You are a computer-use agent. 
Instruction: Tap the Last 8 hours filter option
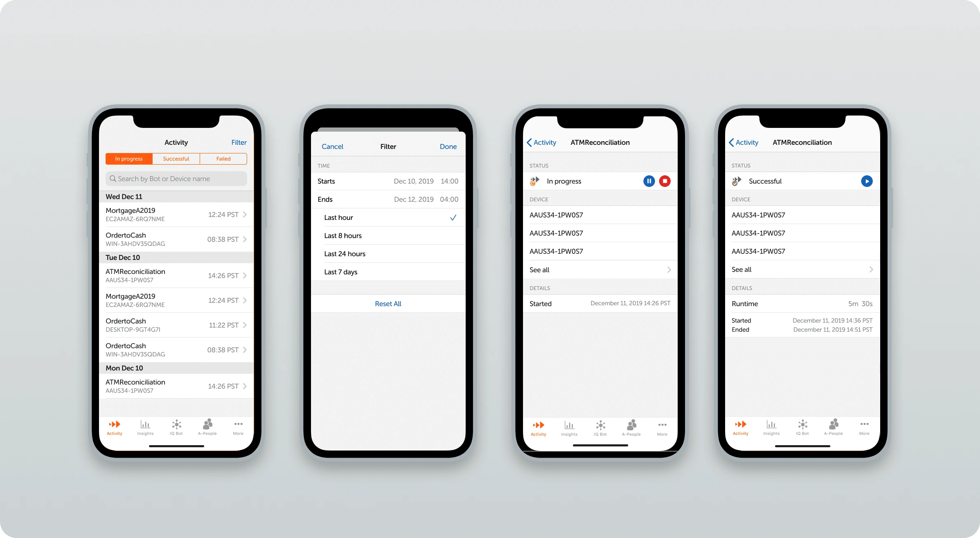tap(387, 235)
